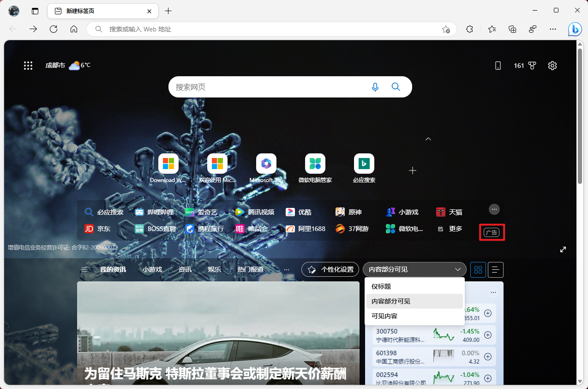Open the Microsoft Rewards points counter
Image resolution: width=588 pixels, height=389 pixels.
524,65
